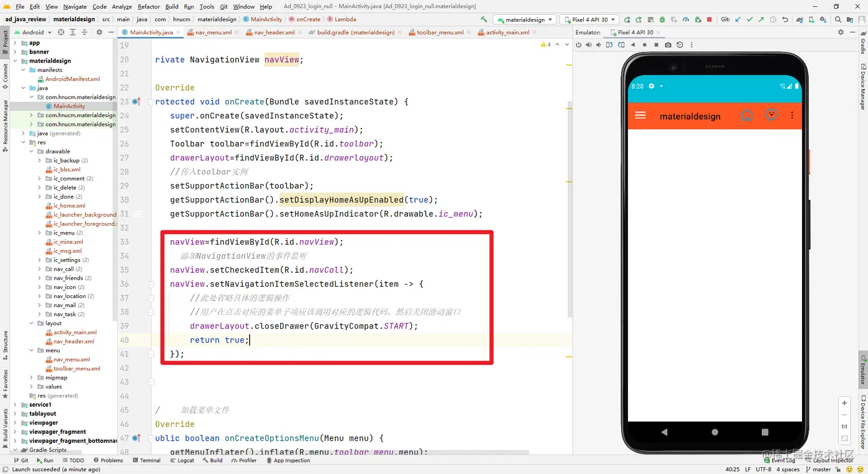The width and height of the screenshot is (868, 474).
Task: Expand the mipmap folder
Action: tap(32, 377)
